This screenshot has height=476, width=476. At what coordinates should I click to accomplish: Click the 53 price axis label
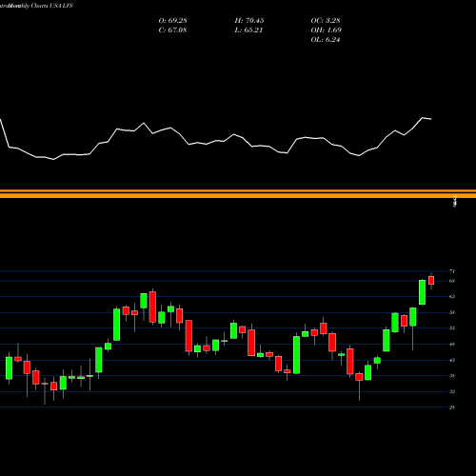(452, 328)
